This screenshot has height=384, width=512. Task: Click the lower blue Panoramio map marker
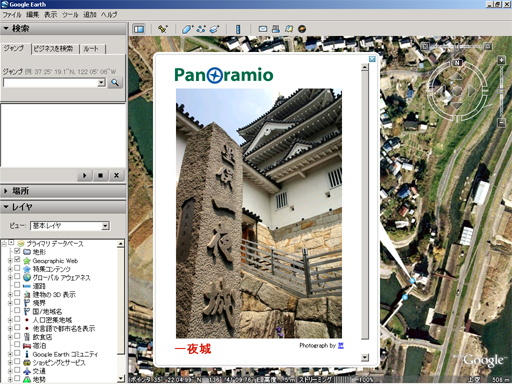[x=405, y=297]
